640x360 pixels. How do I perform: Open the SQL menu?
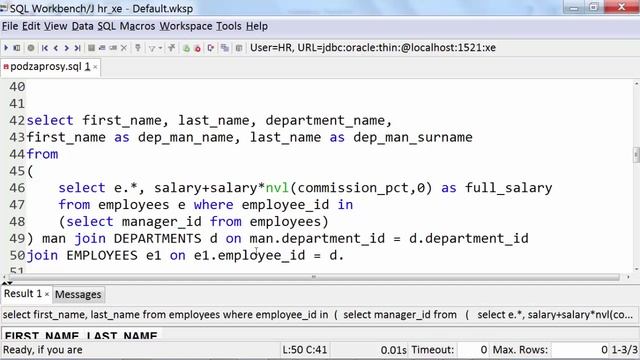[107, 26]
